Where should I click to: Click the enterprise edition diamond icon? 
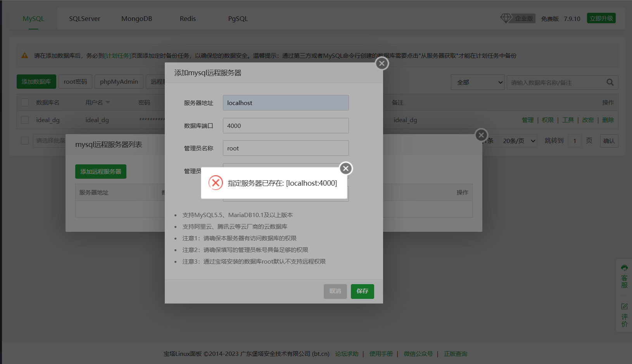pyautogui.click(x=506, y=18)
